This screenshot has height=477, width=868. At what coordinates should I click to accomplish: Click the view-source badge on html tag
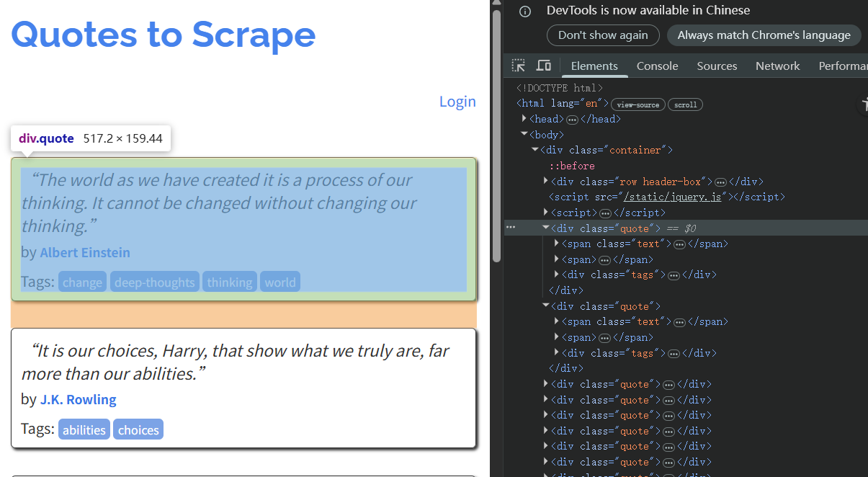pos(638,104)
